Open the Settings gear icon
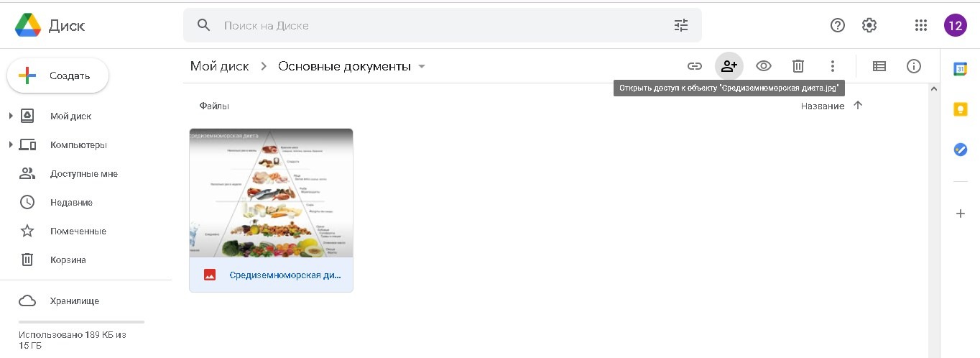Image resolution: width=980 pixels, height=358 pixels. point(869,25)
